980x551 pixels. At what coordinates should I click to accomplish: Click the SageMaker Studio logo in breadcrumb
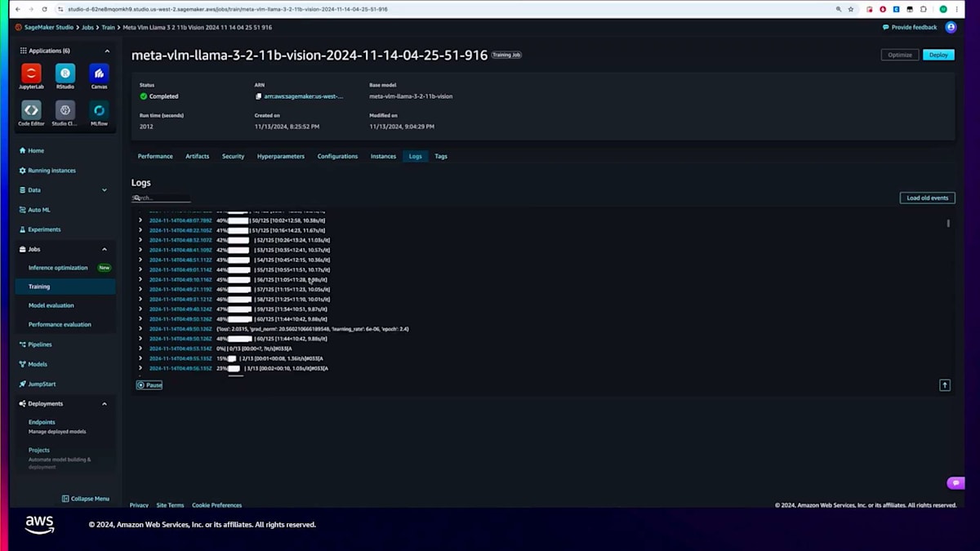tap(19, 27)
